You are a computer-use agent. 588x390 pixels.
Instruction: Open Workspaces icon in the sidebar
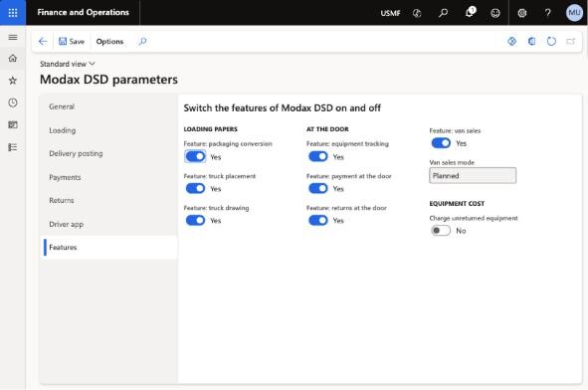(x=13, y=125)
